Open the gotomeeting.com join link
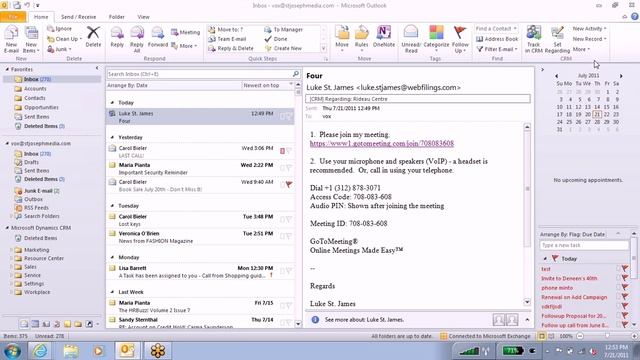This screenshot has width=640, height=360. (x=382, y=143)
